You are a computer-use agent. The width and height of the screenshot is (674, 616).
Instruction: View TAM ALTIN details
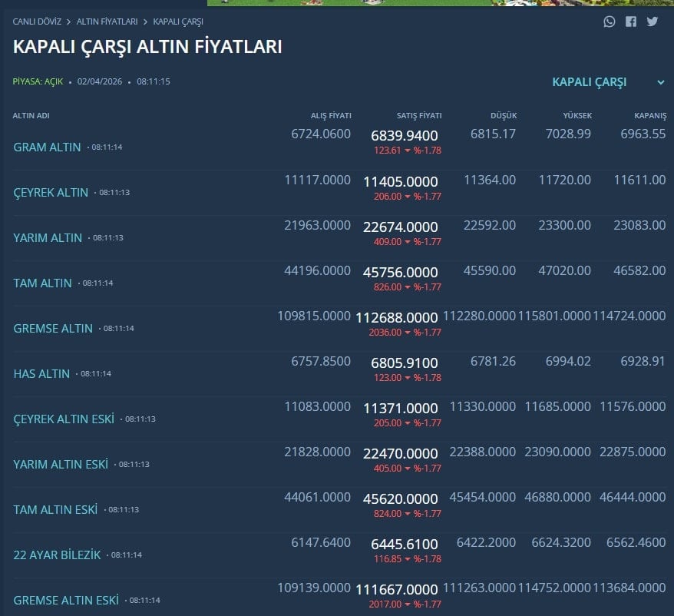(x=42, y=283)
